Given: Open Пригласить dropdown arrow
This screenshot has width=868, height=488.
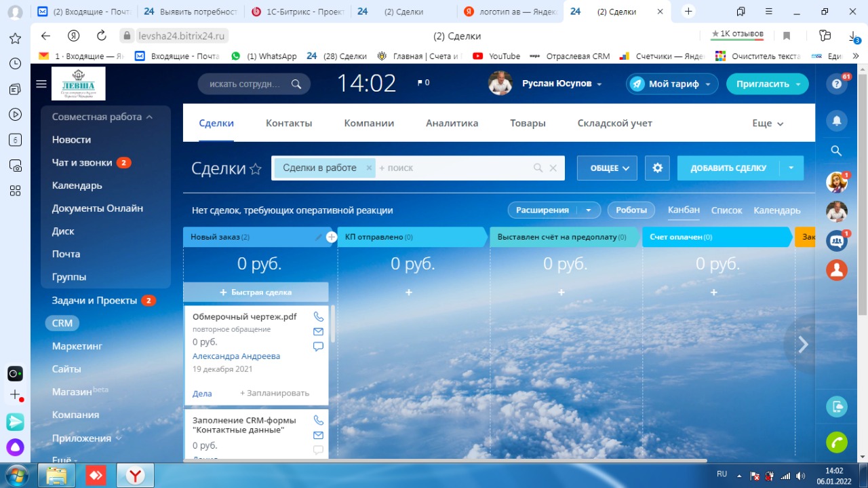Looking at the screenshot, I should coord(797,84).
